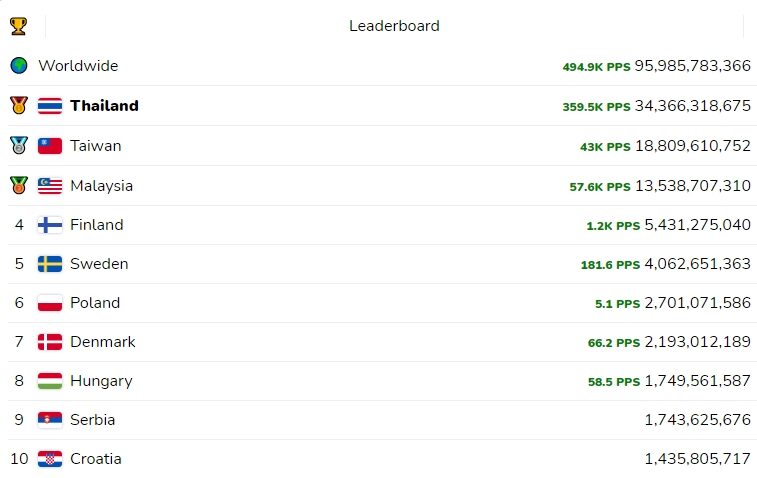Click the Sweden flag icon
The image size is (757, 478).
coord(50,264)
